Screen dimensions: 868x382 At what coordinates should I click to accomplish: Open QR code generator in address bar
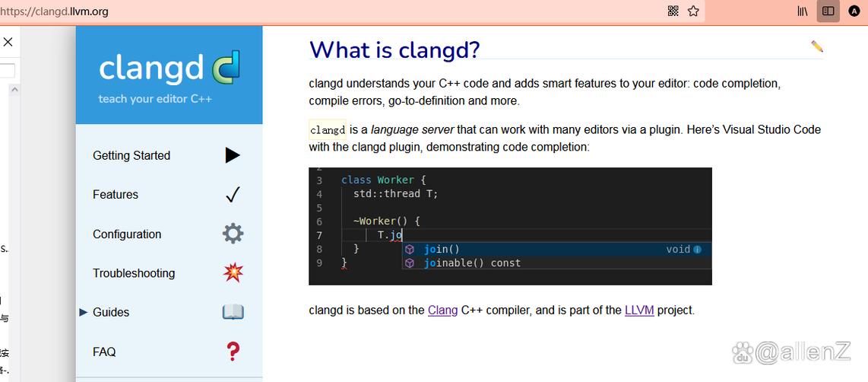(x=673, y=11)
